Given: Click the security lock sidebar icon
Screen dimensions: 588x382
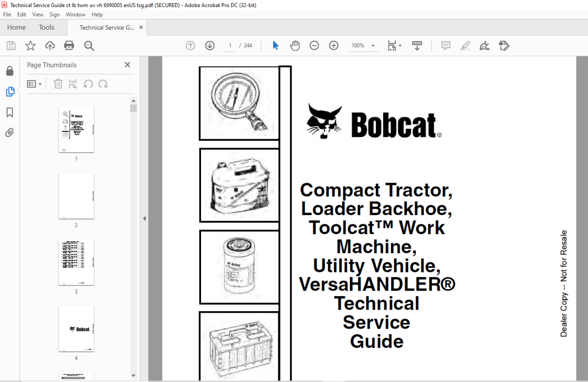Looking at the screenshot, I should (x=10, y=71).
